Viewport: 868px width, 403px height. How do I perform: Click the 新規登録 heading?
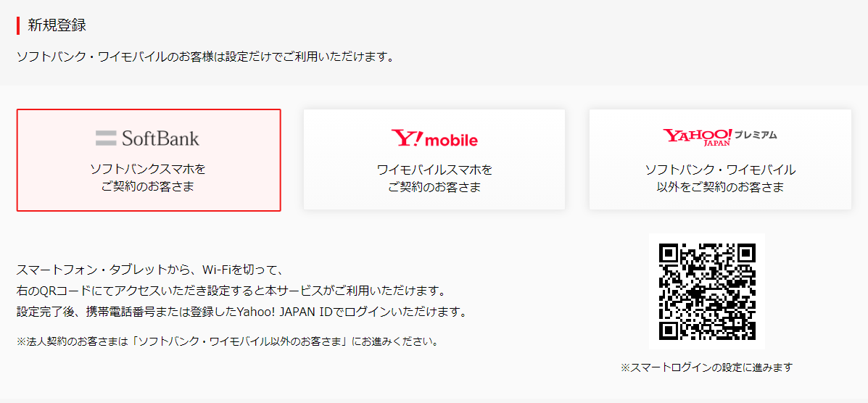(57, 25)
